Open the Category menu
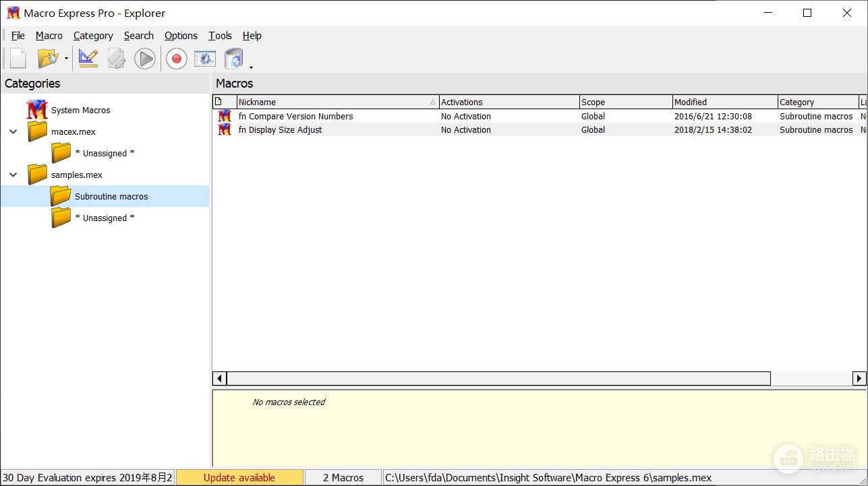Image resolution: width=868 pixels, height=486 pixels. [93, 36]
